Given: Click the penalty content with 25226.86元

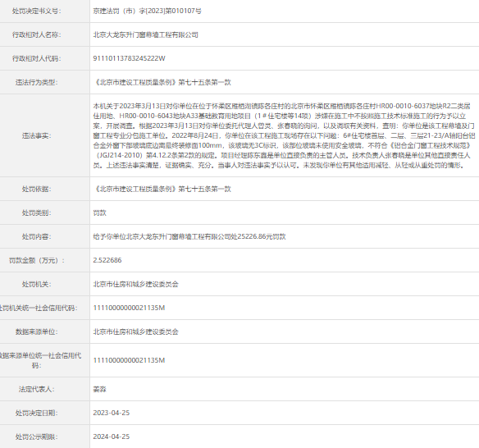Looking at the screenshot, I should coord(189,236).
